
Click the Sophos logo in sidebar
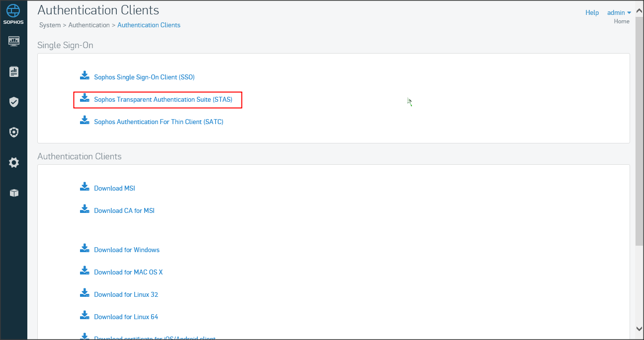pos(13,13)
